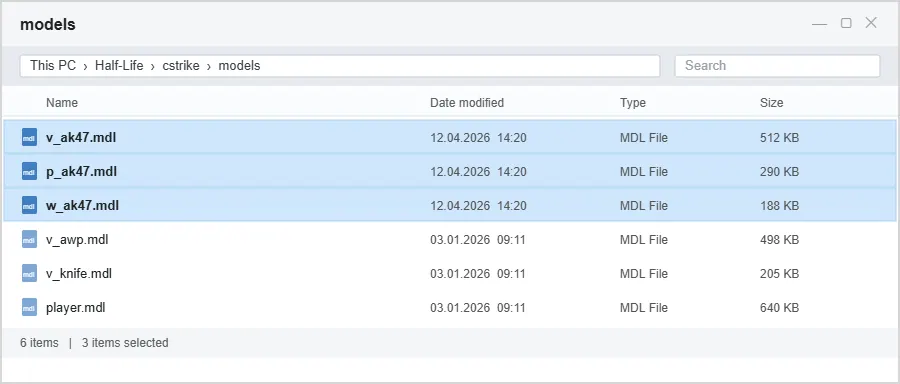Image resolution: width=900 pixels, height=384 pixels.
Task: Maximize the models window
Action: 846,23
